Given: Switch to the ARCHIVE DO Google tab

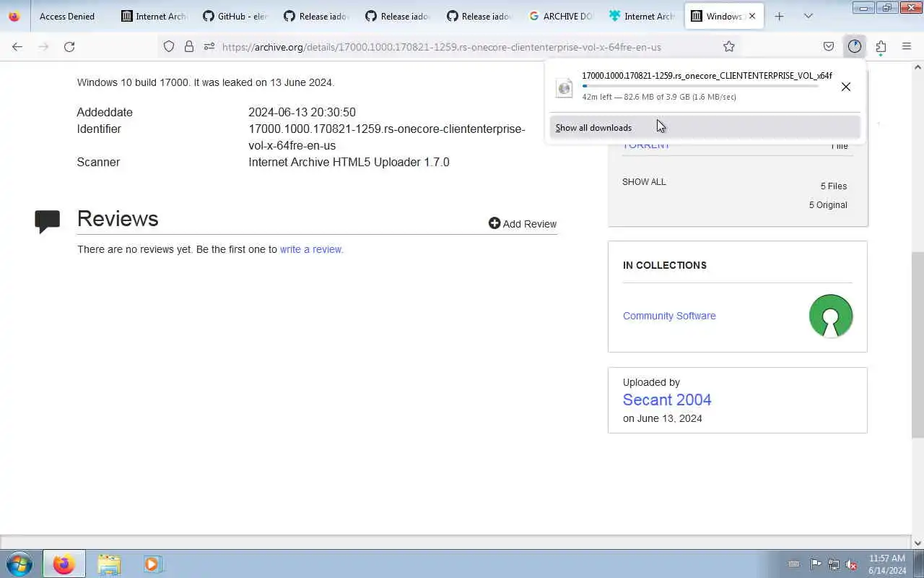Looking at the screenshot, I should [562, 16].
